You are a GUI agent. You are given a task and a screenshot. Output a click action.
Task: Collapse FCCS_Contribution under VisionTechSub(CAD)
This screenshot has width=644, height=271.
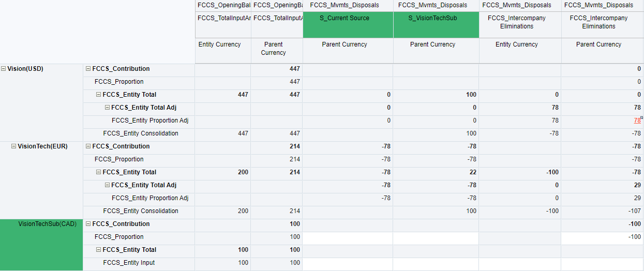pos(88,224)
